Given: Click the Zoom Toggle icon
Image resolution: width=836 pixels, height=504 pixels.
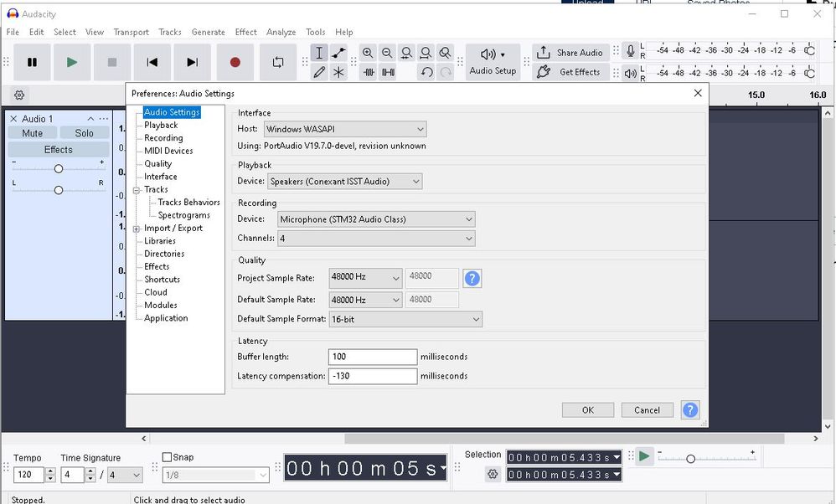Looking at the screenshot, I should pyautogui.click(x=445, y=53).
